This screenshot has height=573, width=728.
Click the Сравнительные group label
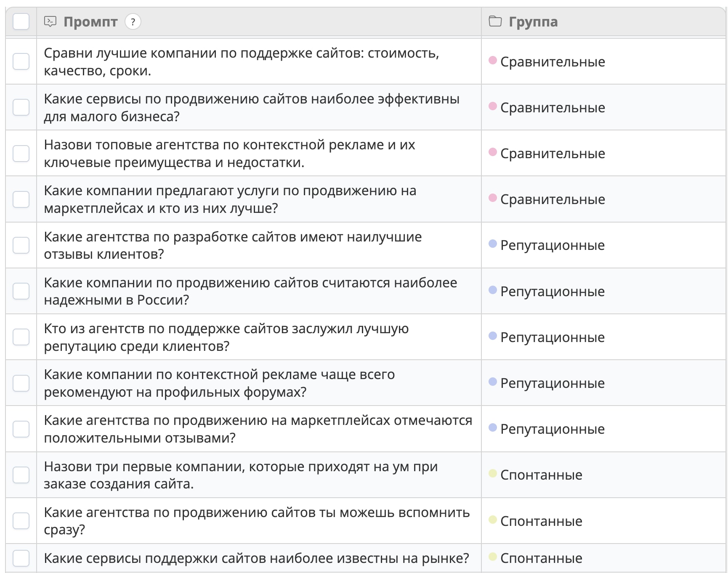coord(552,61)
